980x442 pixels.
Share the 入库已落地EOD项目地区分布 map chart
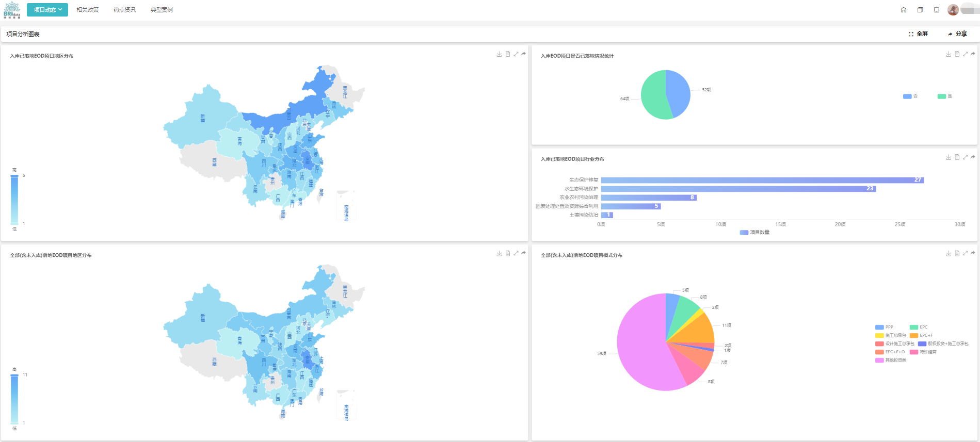click(x=523, y=54)
